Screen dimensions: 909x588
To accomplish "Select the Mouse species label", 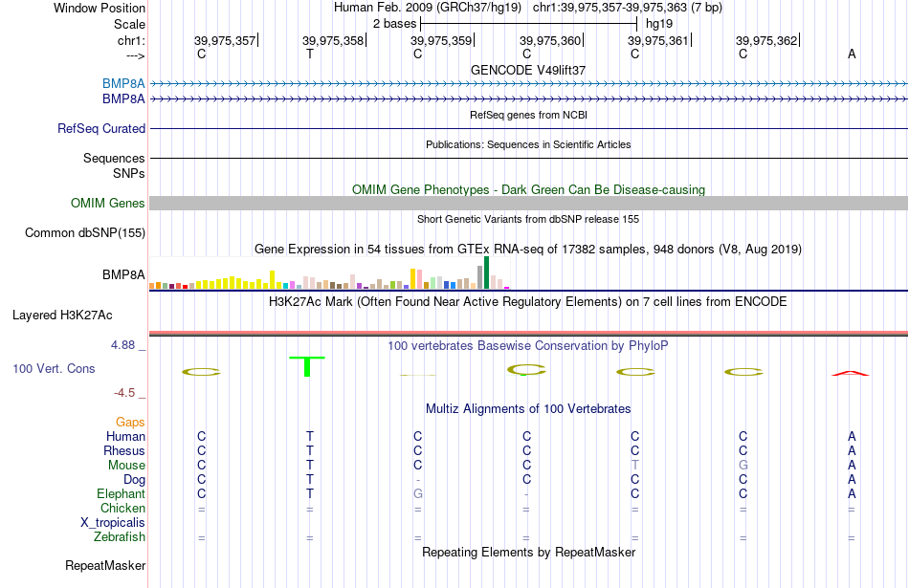I will click(126, 466).
